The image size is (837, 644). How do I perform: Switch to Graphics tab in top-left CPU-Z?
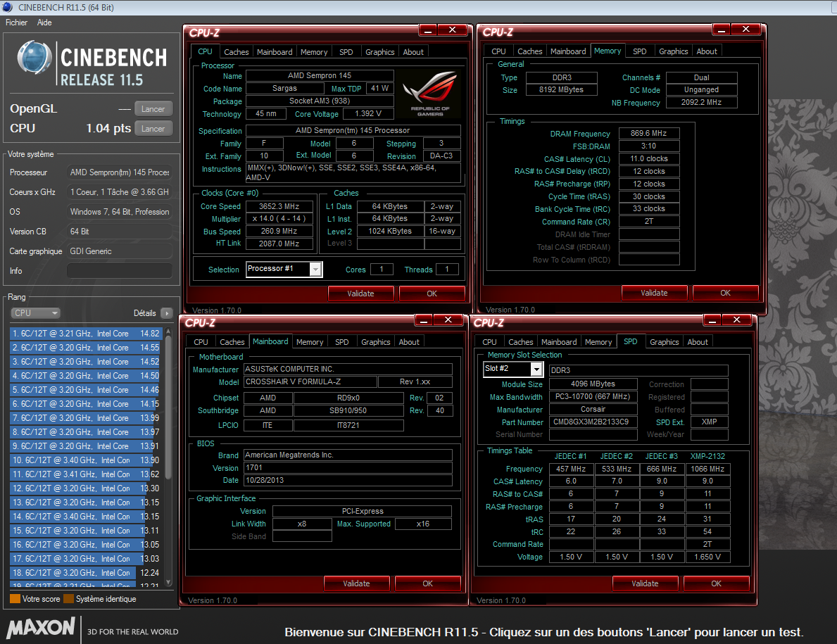[379, 52]
